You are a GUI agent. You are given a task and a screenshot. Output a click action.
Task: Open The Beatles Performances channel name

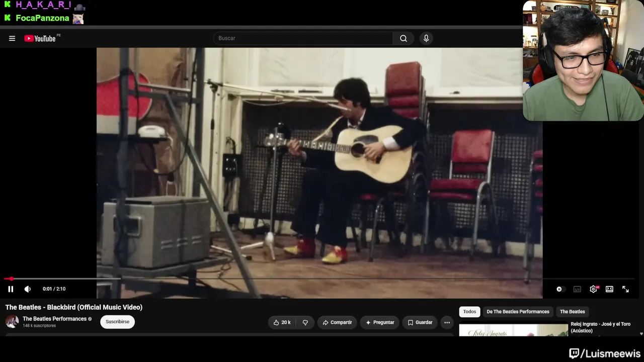[54, 319]
